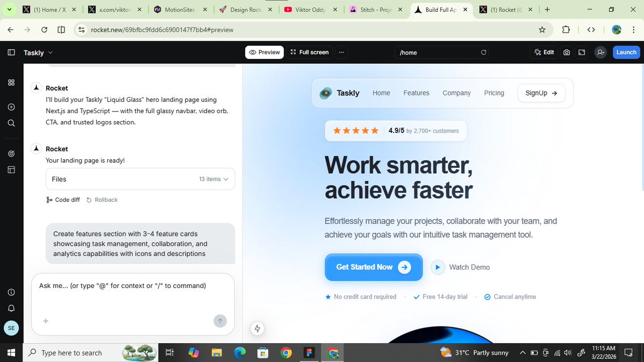
Task: Select Pricing in the Taskly navbar
Action: tap(494, 93)
